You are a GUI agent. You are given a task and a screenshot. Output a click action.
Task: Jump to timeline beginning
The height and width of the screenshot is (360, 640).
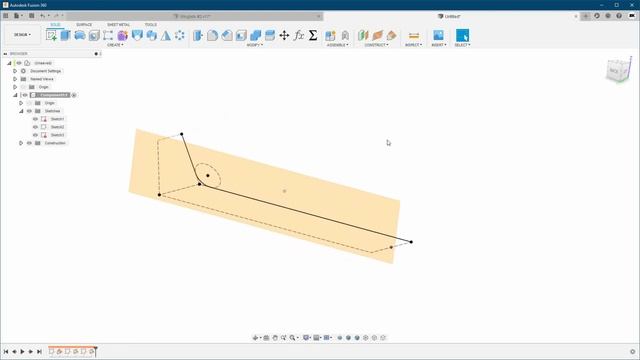point(6,351)
